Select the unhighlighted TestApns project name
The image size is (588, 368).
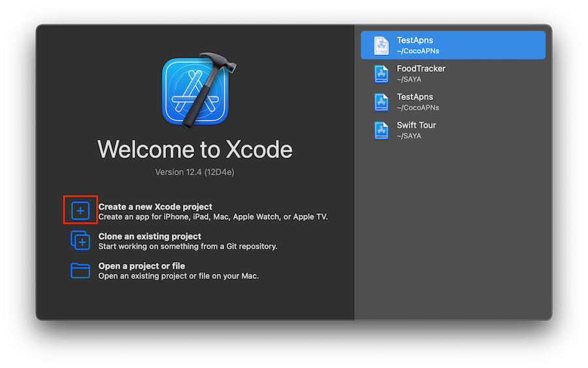[x=415, y=97]
